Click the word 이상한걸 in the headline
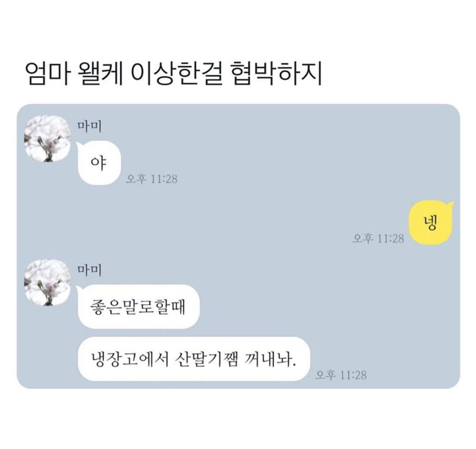Viewport: 476px width, 449px height. 177,74
